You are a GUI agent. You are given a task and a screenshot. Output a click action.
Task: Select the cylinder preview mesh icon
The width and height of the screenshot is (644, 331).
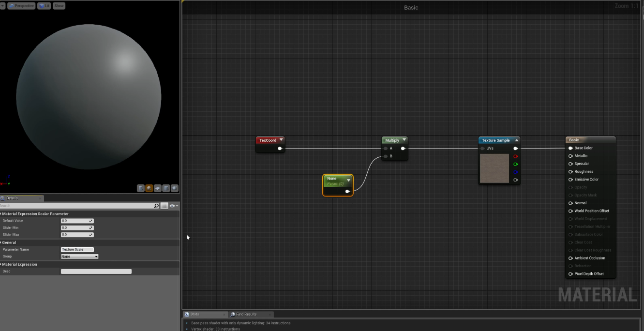(141, 188)
